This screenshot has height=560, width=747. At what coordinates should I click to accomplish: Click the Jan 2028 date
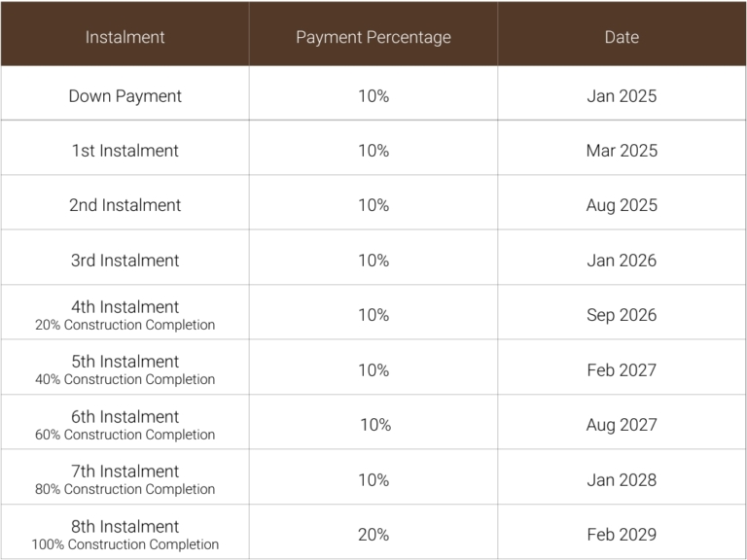622,480
